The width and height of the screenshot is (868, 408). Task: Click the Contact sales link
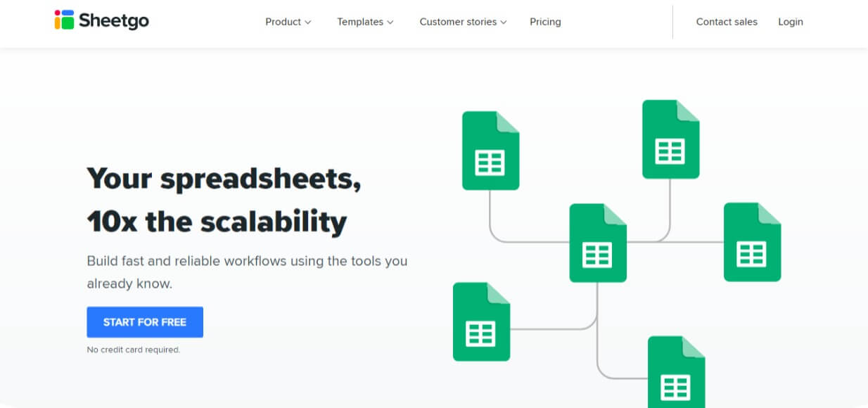tap(727, 22)
